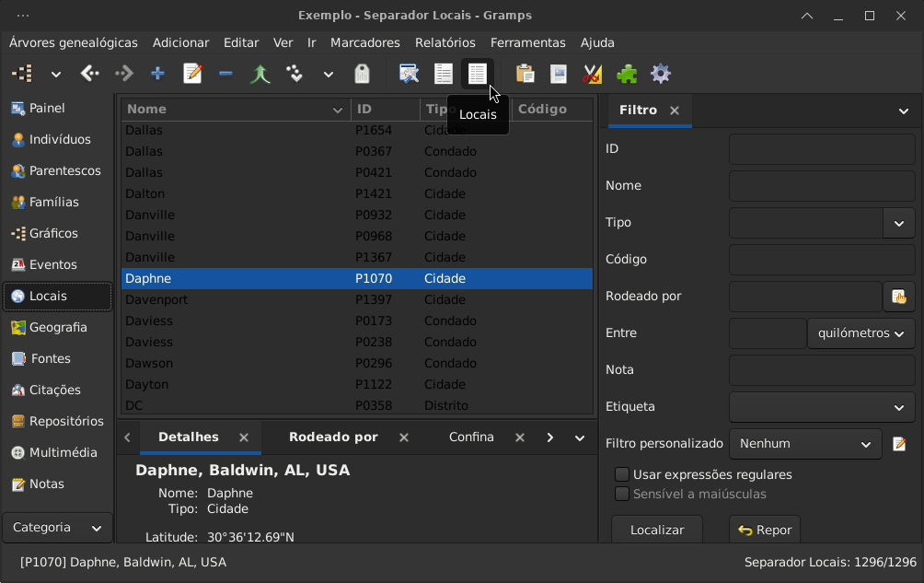Click the green puzzle-piece Plugins icon
The height and width of the screenshot is (583, 924).
627,74
